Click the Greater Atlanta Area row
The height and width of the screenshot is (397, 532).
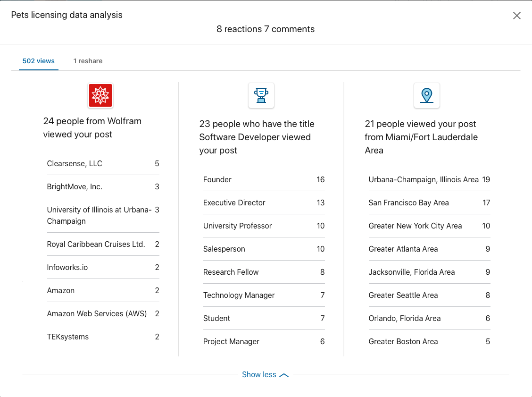(430, 249)
